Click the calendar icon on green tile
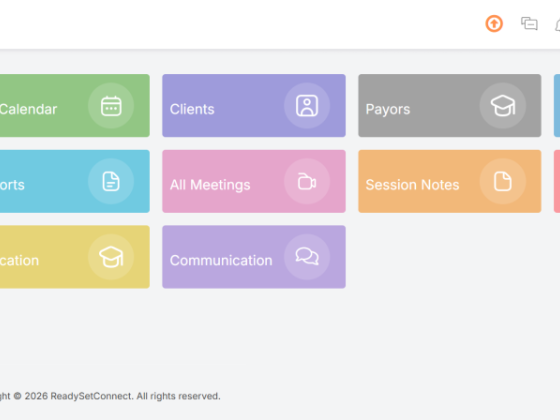Viewport: 560px width, 420px height. tap(111, 106)
